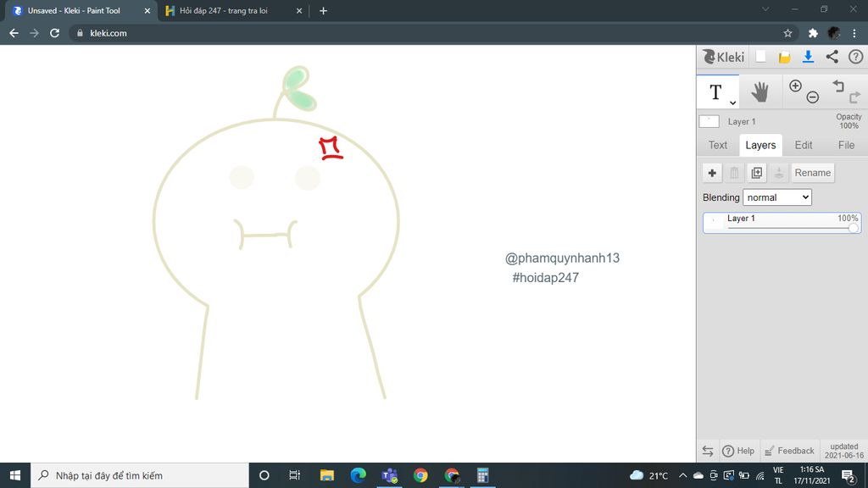Show hidden taskbar icons

[682, 475]
